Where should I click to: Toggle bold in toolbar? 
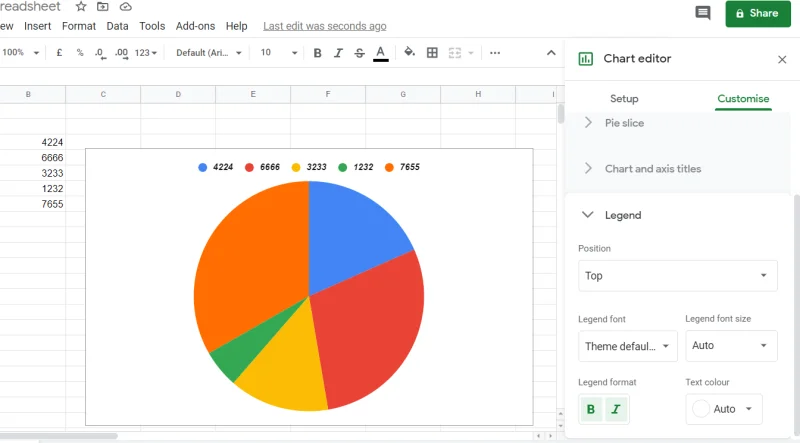pos(317,53)
